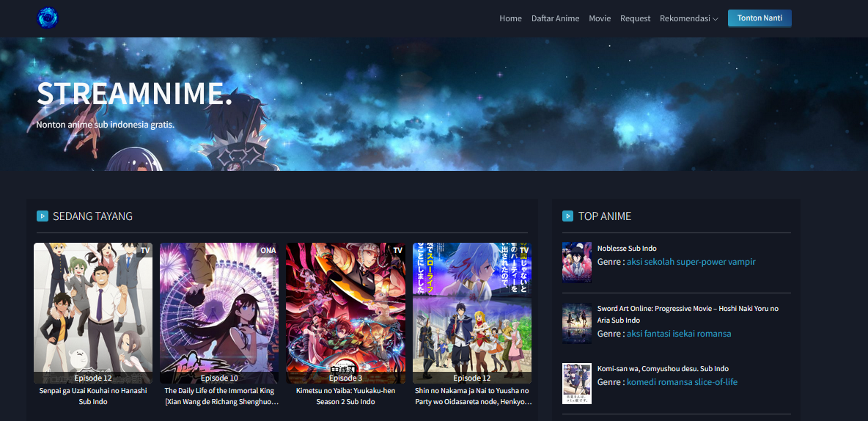Click the Sword Art Online cover thumbnail
868x421 pixels.
click(577, 323)
